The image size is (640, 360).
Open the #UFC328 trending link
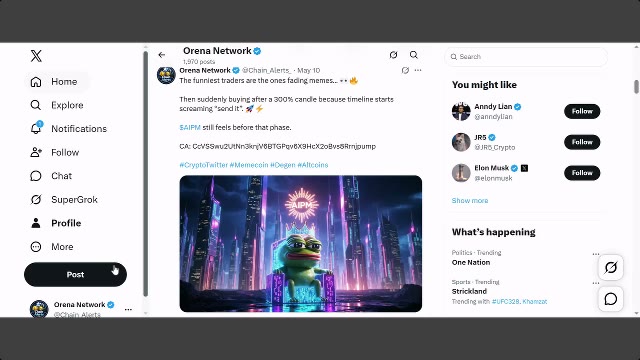pos(505,302)
